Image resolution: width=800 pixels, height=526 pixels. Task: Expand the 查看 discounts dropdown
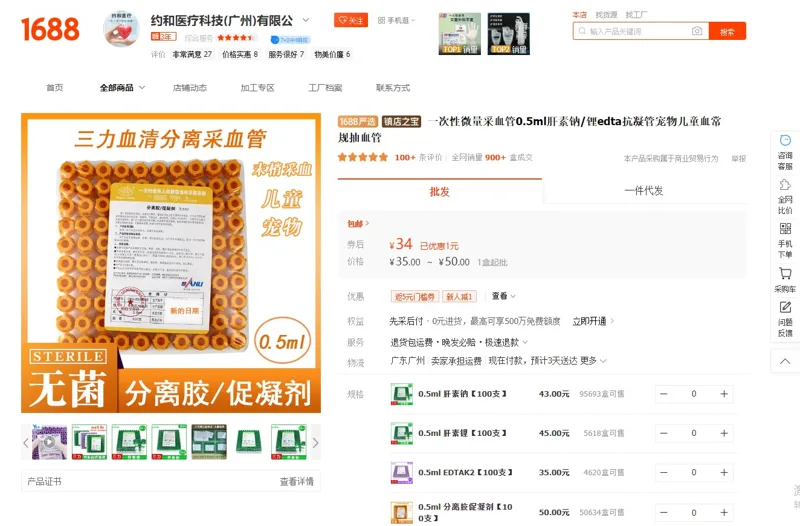point(504,296)
